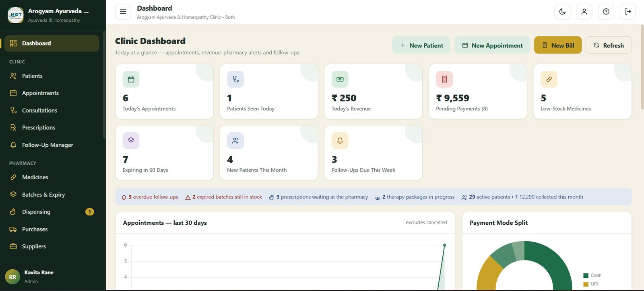Open Medicines under Pharmacy
The width and height of the screenshot is (644, 291).
[x=52, y=177]
